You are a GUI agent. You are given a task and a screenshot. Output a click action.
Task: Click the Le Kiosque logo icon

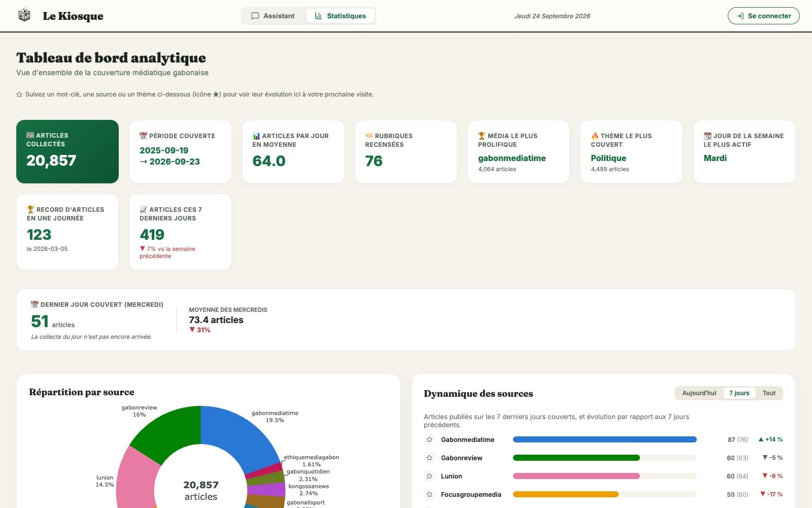tap(24, 16)
